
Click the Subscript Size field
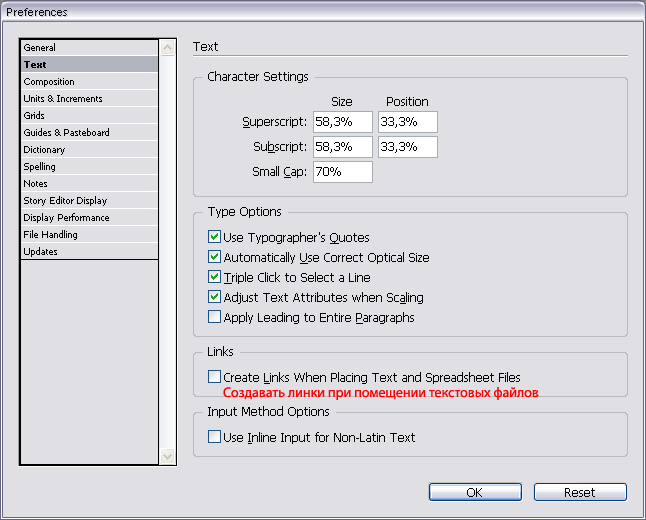[x=343, y=147]
